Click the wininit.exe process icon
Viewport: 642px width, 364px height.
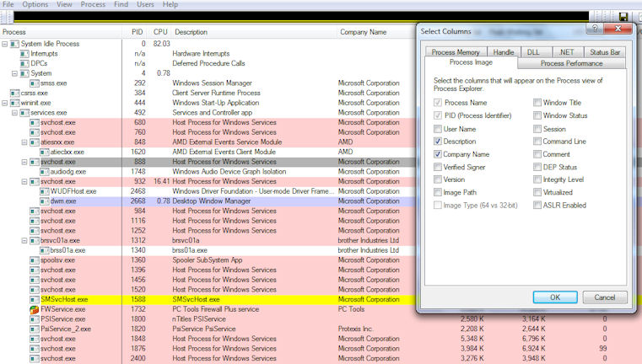tap(14, 103)
